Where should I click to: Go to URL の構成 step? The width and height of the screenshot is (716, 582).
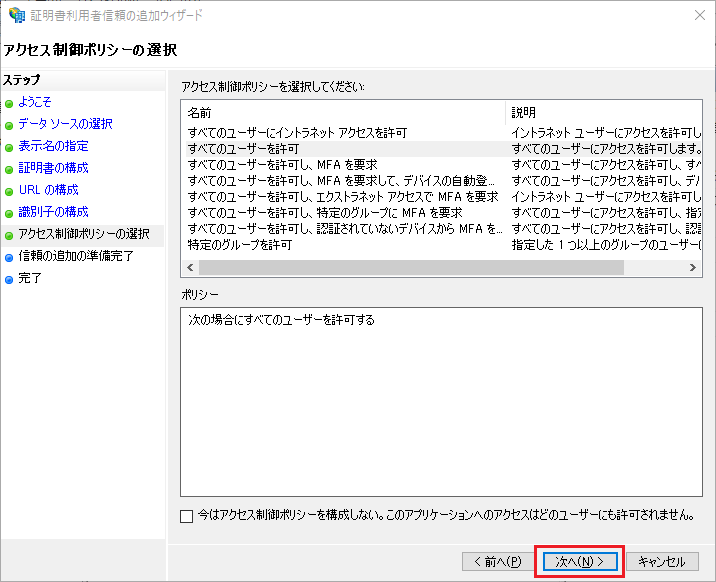point(48,189)
